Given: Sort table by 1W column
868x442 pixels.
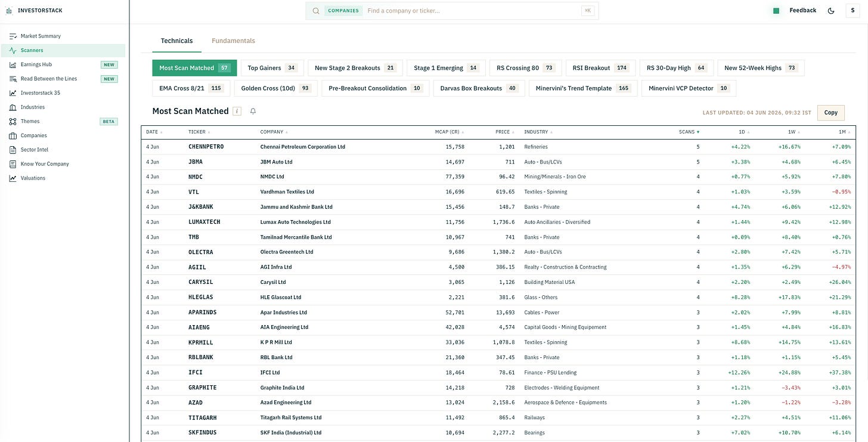Looking at the screenshot, I should pyautogui.click(x=794, y=132).
